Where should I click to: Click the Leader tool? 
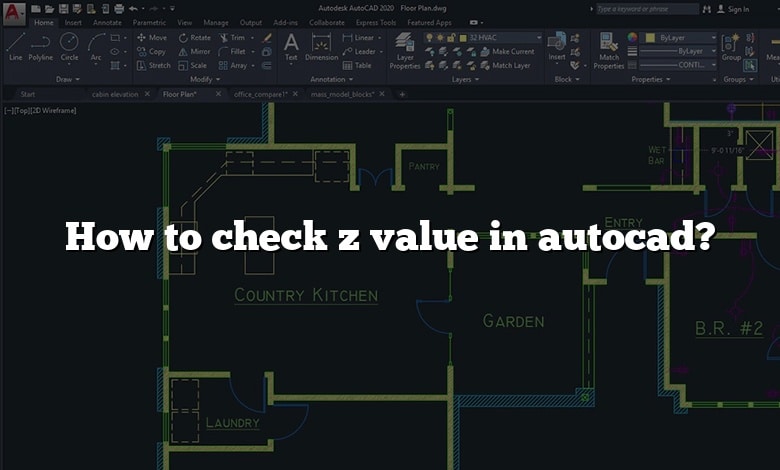(359, 51)
